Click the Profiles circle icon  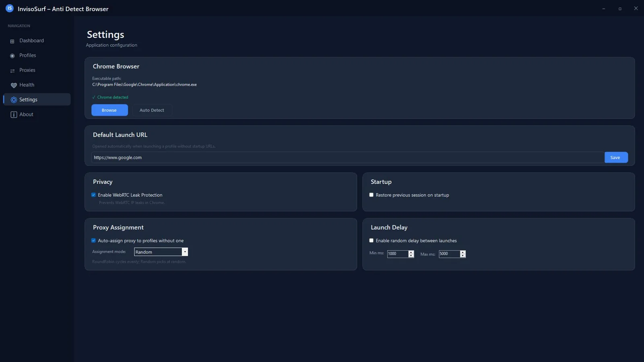[x=12, y=56]
